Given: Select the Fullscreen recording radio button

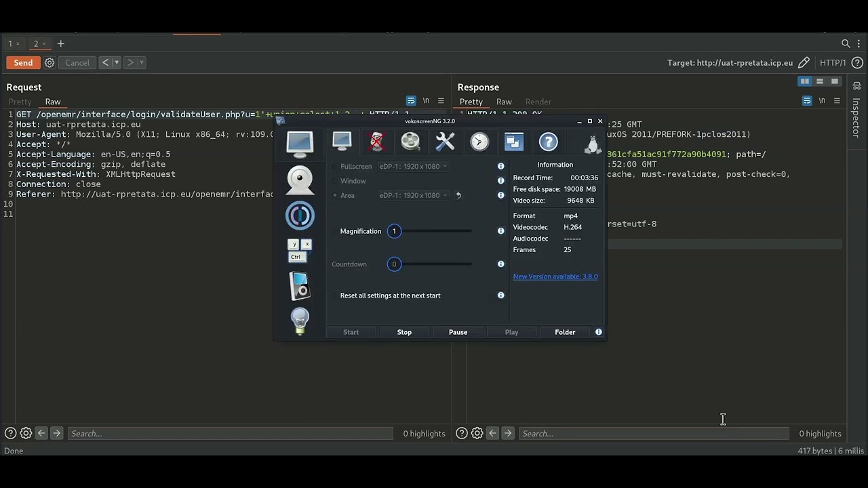Looking at the screenshot, I should [x=335, y=166].
